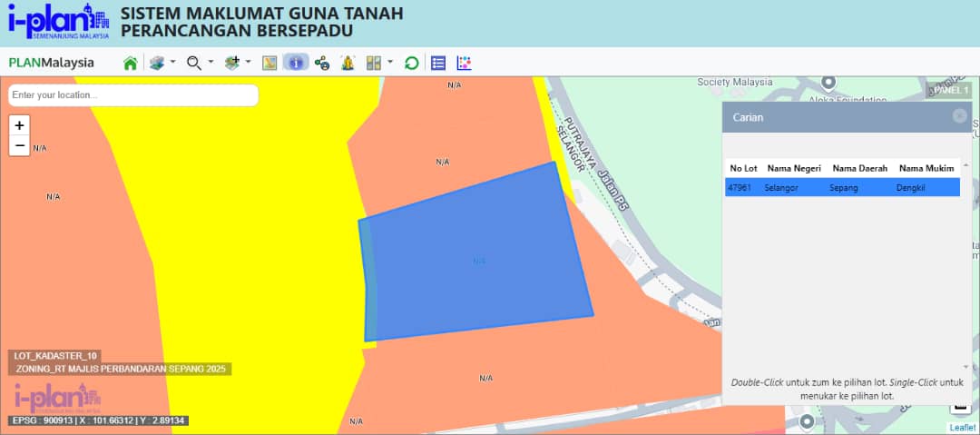Expand the magnifier search tool dropdown
980x435 pixels.
click(211, 62)
